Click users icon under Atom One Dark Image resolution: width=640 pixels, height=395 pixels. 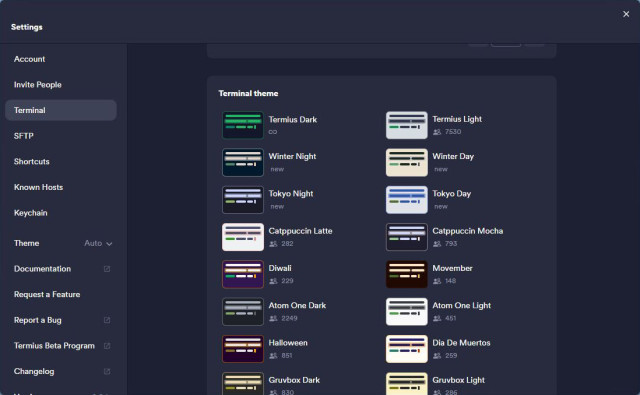click(x=273, y=318)
